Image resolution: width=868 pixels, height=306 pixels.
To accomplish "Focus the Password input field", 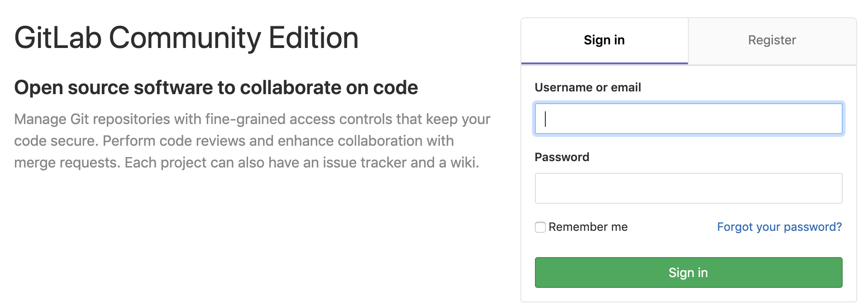I will [x=688, y=188].
